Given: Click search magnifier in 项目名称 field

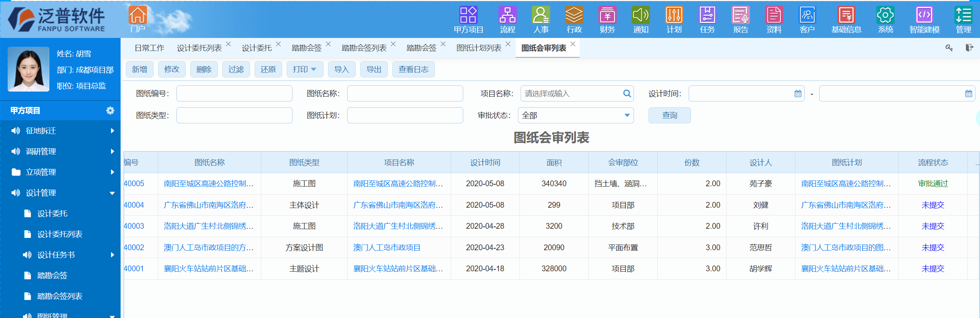Looking at the screenshot, I should [x=627, y=94].
